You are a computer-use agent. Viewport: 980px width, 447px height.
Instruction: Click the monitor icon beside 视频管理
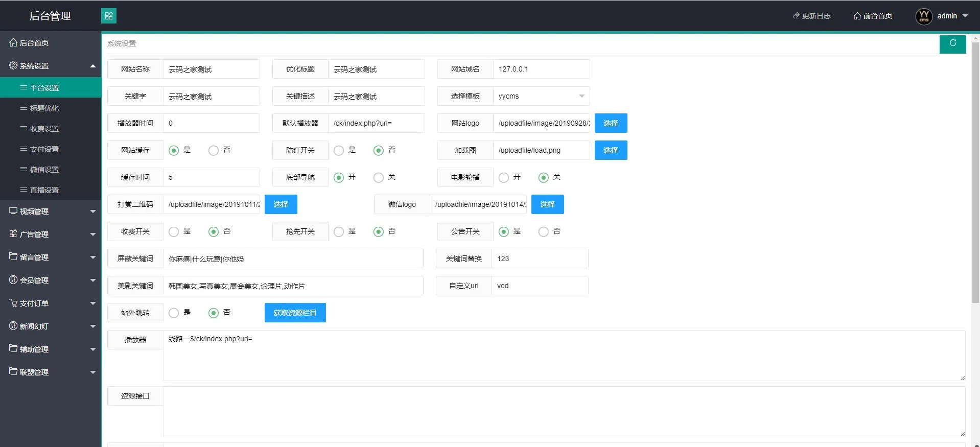click(13, 211)
